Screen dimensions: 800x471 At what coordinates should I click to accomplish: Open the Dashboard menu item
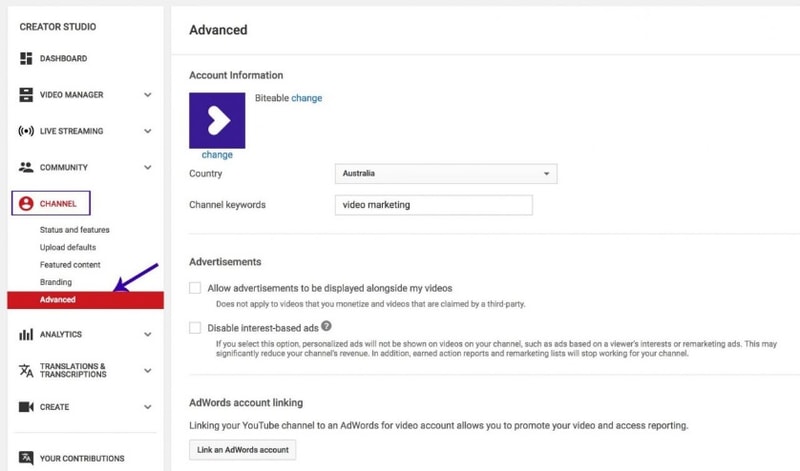63,58
